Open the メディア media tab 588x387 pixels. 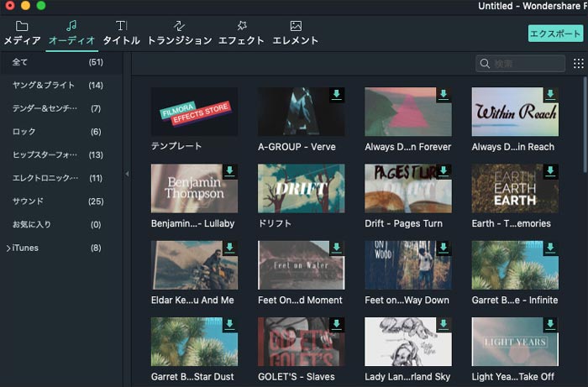(x=22, y=33)
